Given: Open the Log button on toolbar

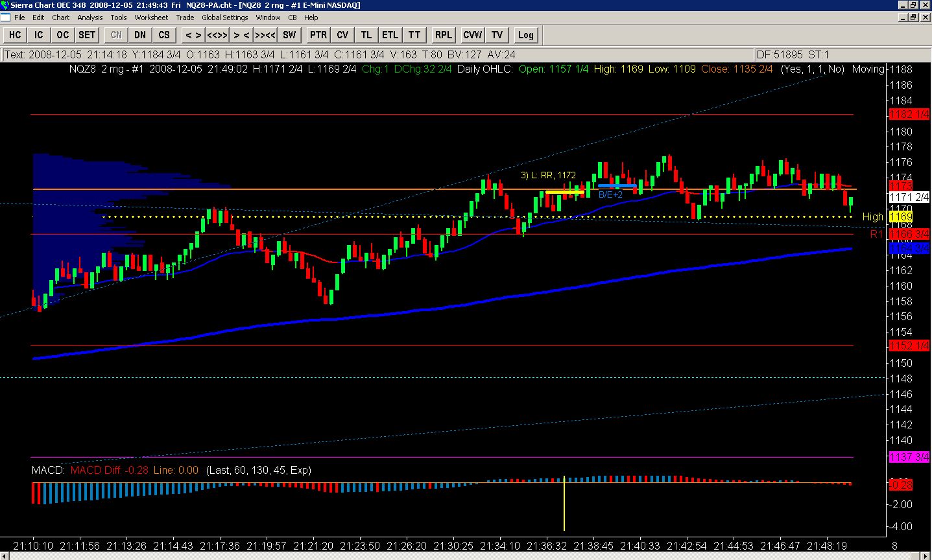Looking at the screenshot, I should (x=525, y=35).
